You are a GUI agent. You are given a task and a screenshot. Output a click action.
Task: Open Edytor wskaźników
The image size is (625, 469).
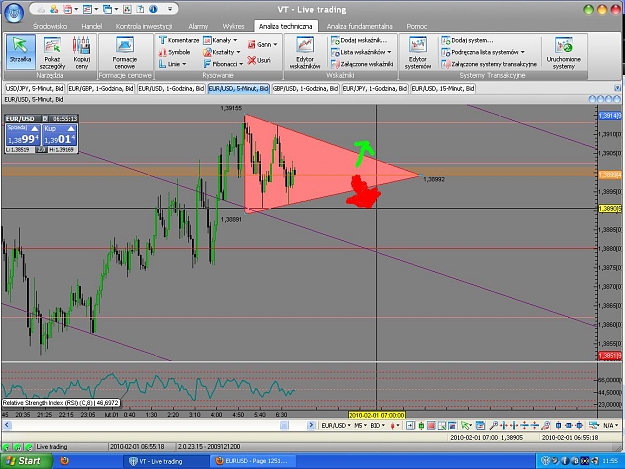pyautogui.click(x=305, y=52)
